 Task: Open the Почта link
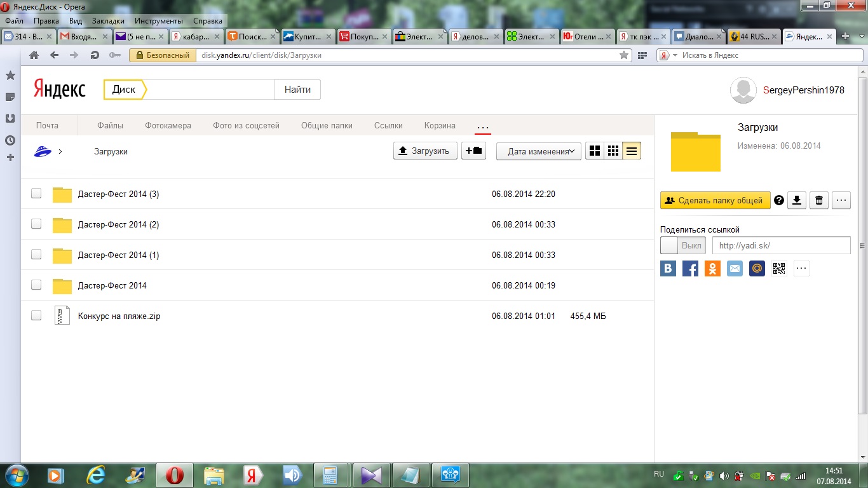[47, 126]
